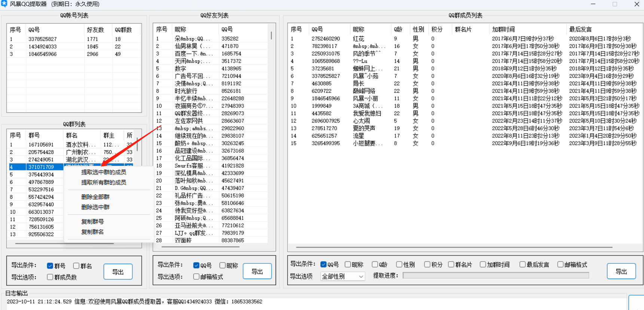The width and height of the screenshot is (644, 310).
Task: Select group row 925506322
Action: [x=36, y=234]
